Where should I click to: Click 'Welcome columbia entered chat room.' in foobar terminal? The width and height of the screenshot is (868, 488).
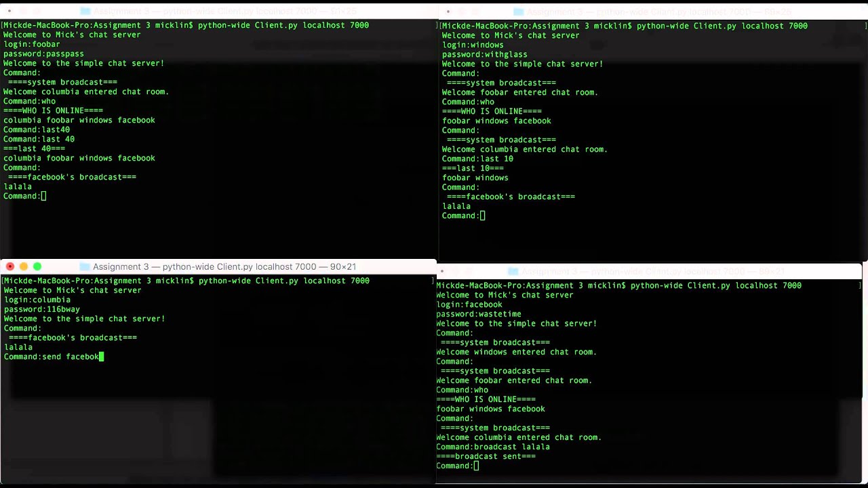point(85,91)
